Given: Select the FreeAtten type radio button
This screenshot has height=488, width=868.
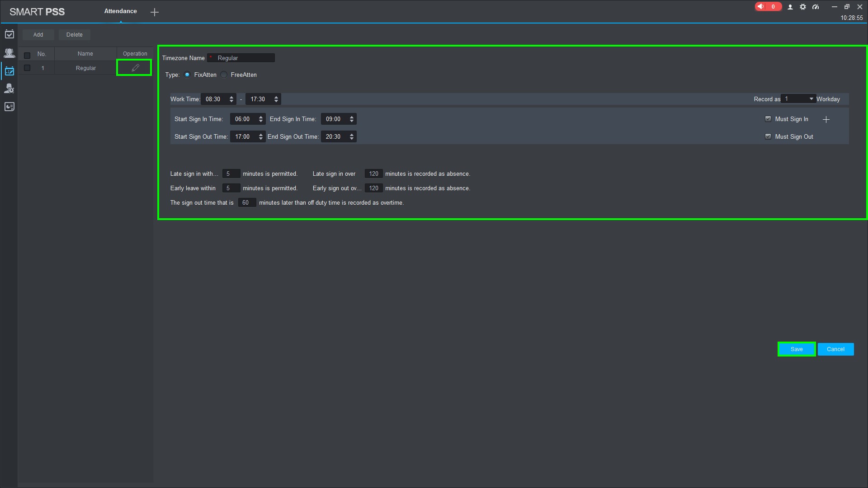Looking at the screenshot, I should (224, 75).
